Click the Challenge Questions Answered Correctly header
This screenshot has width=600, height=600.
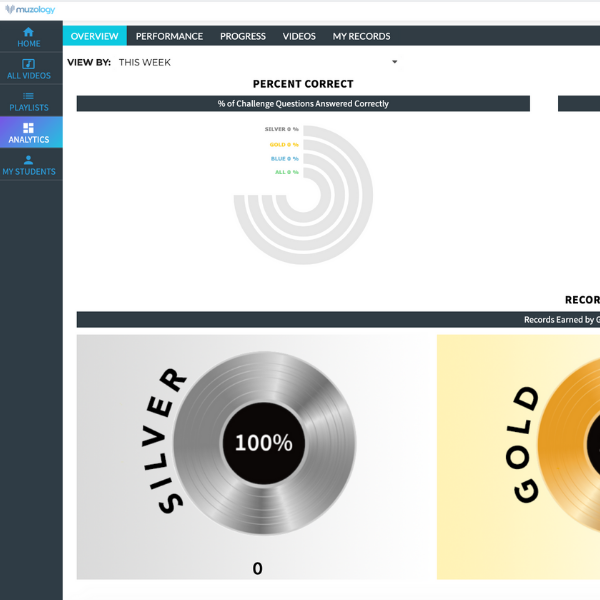(303, 104)
